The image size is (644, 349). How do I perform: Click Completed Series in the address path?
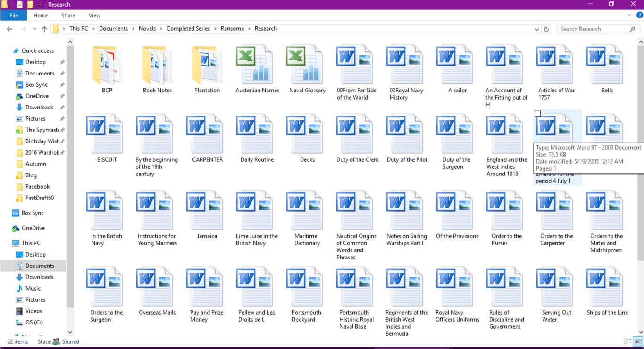(x=188, y=29)
